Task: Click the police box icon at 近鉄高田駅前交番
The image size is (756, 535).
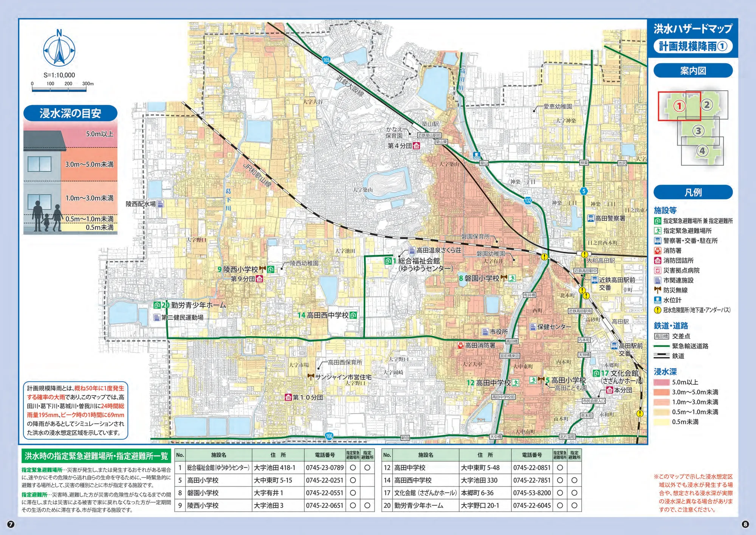Action: pos(594,280)
